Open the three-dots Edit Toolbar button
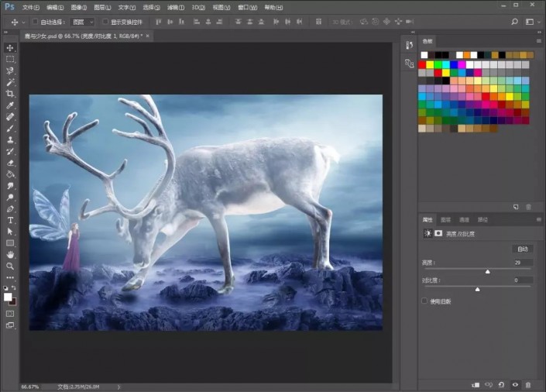546x392 pixels. click(10, 277)
